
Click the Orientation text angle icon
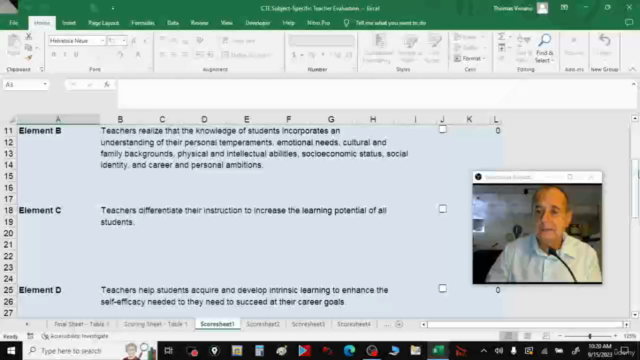(200, 40)
